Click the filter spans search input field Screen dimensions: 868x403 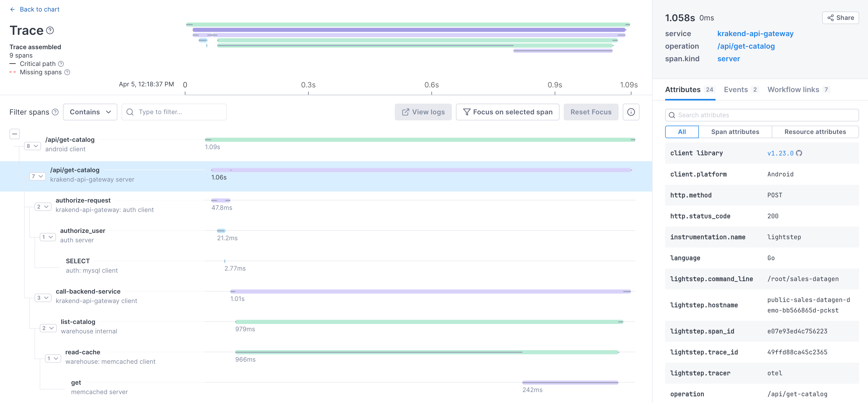pyautogui.click(x=174, y=112)
